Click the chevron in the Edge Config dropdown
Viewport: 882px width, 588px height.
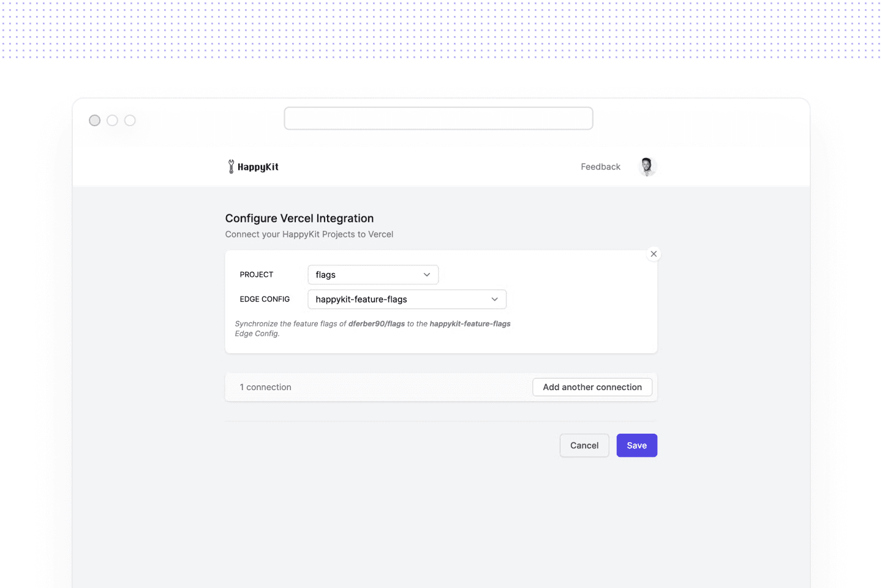pyautogui.click(x=494, y=300)
